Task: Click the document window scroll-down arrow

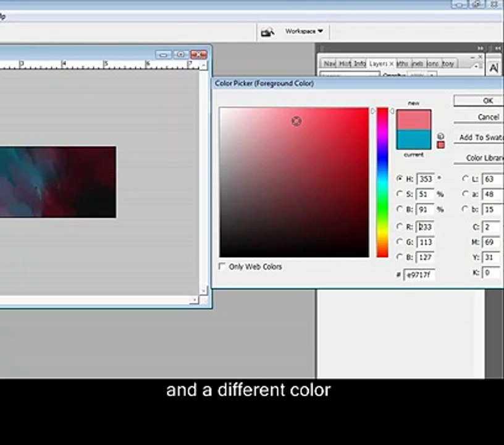Action: click(x=203, y=290)
